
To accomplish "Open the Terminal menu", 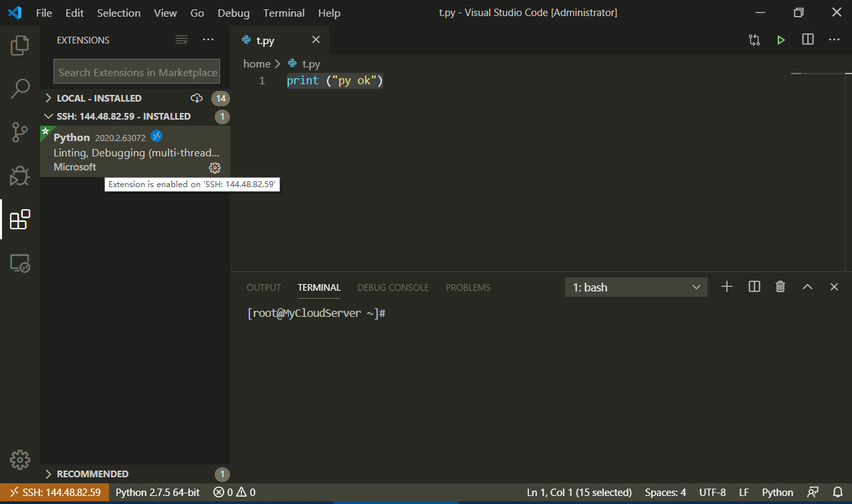I will (x=284, y=13).
